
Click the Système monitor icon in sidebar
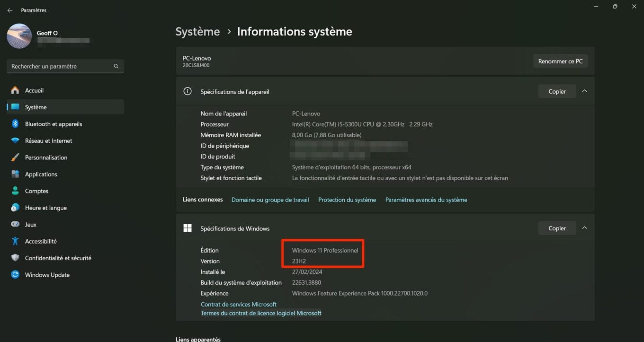[x=15, y=107]
